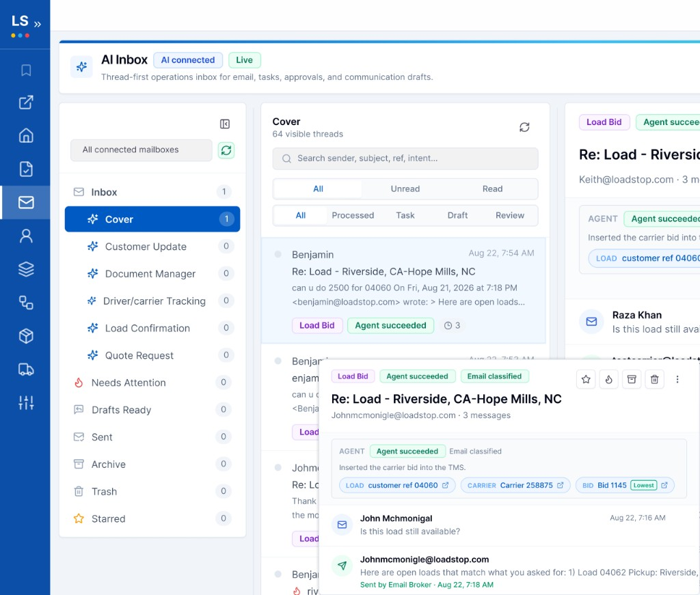Open Carrier 258875 external link icon

pyautogui.click(x=561, y=485)
